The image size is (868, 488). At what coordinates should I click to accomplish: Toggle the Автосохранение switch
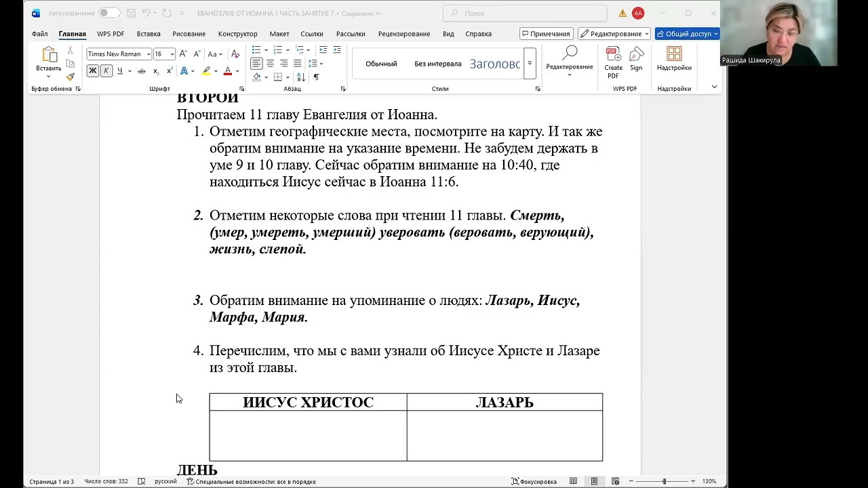[108, 13]
